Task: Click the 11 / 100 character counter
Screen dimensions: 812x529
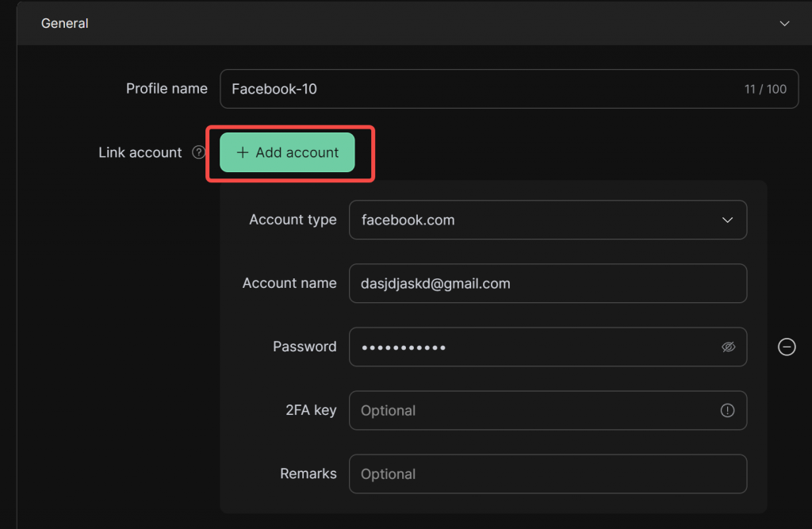Action: click(765, 89)
